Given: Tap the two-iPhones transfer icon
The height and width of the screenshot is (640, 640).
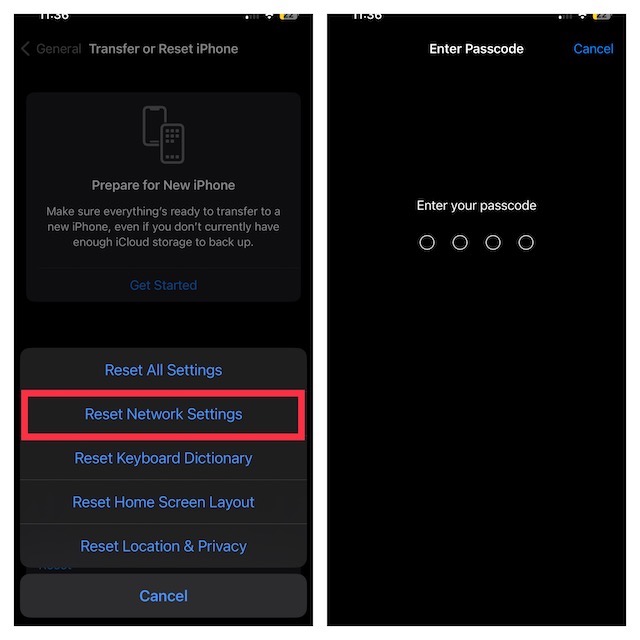Looking at the screenshot, I should coord(163,135).
